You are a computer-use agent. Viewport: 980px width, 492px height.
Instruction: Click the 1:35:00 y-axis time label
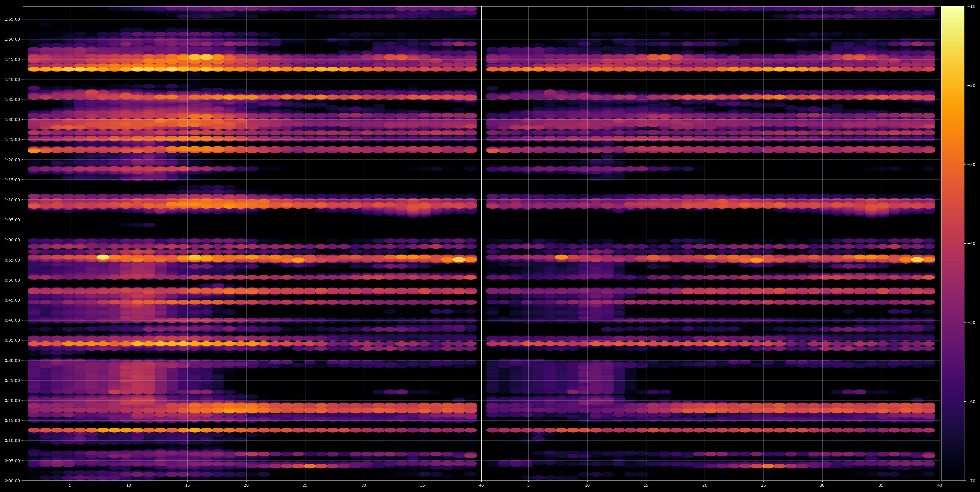click(12, 100)
